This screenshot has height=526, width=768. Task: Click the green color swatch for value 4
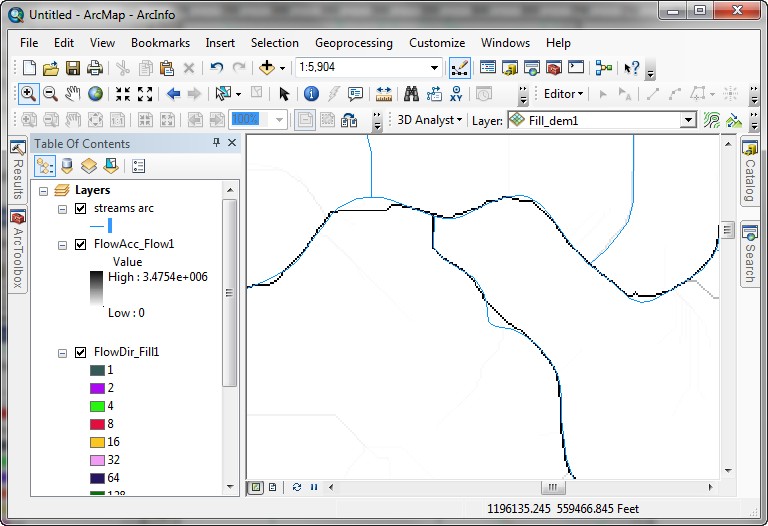tap(97, 406)
